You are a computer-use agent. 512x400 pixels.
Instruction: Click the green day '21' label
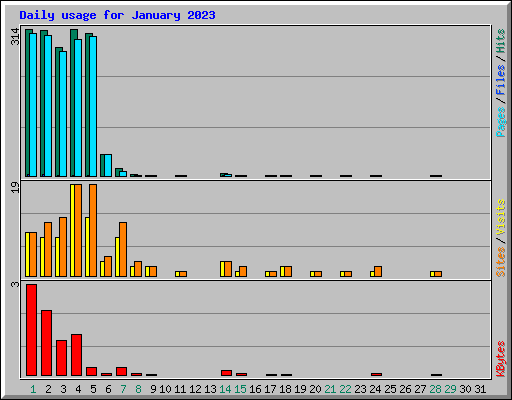pyautogui.click(x=330, y=389)
